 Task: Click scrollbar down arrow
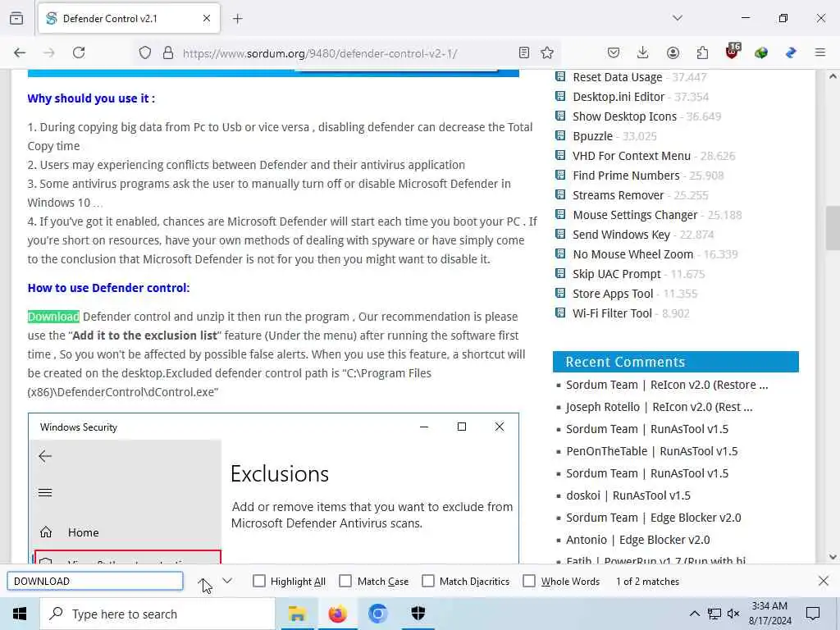pyautogui.click(x=833, y=557)
